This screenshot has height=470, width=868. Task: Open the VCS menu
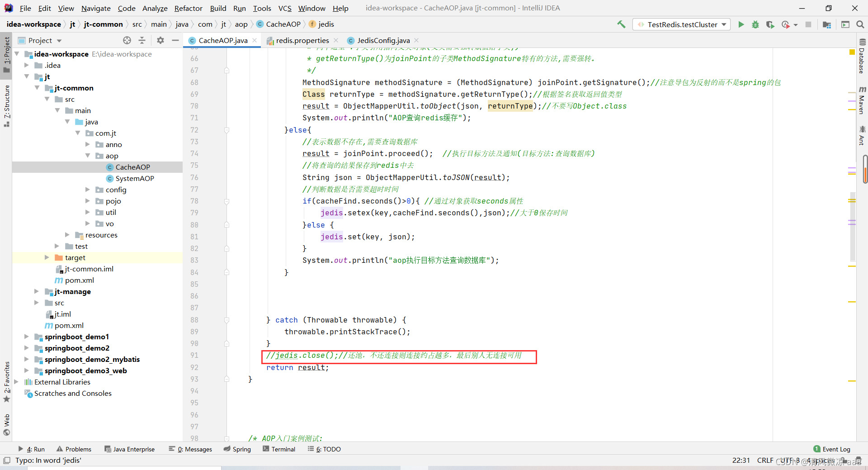point(285,8)
